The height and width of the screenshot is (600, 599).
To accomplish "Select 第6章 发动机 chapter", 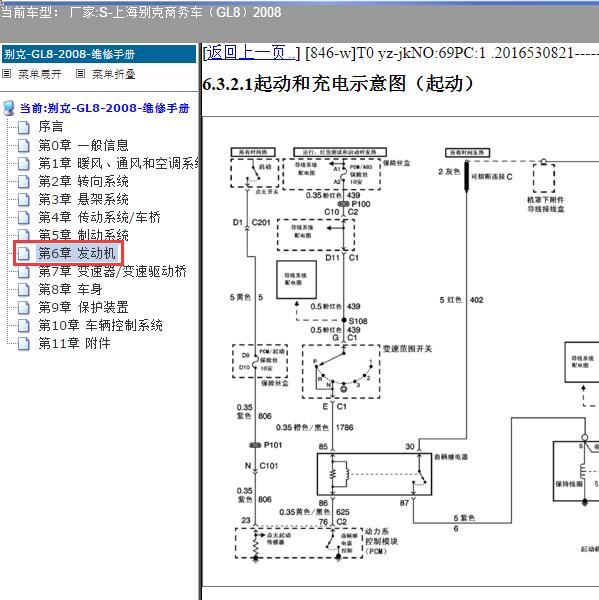I will pos(77,253).
